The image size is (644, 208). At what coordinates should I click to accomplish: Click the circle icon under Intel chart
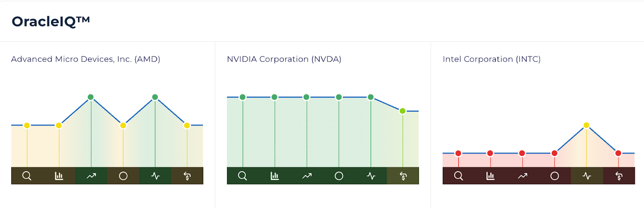tap(555, 176)
